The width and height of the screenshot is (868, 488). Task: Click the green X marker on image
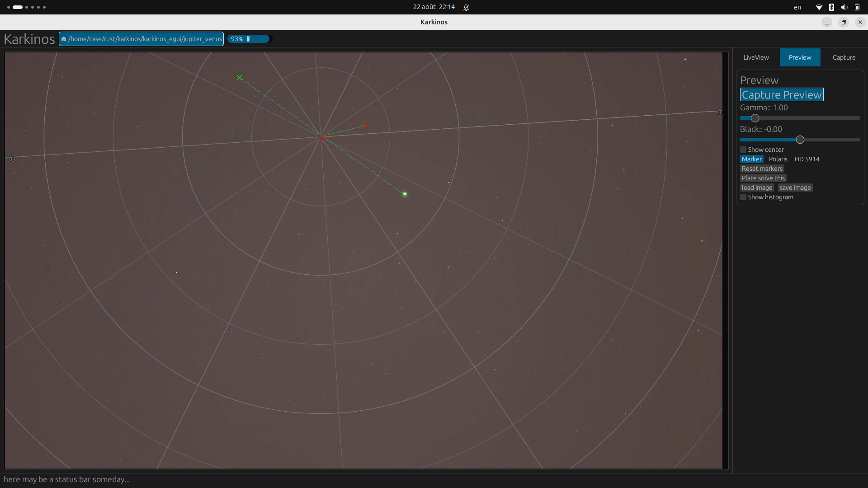tap(240, 77)
